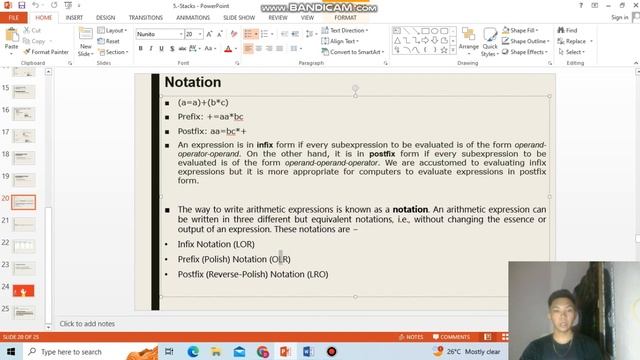Screen dimensions: 640x360
Task: Expand the Shape Fill dropdown
Action: coord(520,31)
